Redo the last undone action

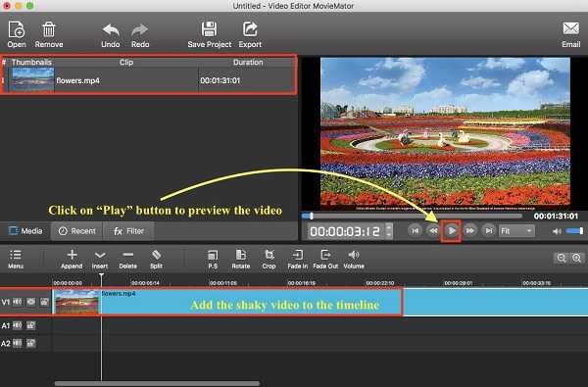point(140,35)
